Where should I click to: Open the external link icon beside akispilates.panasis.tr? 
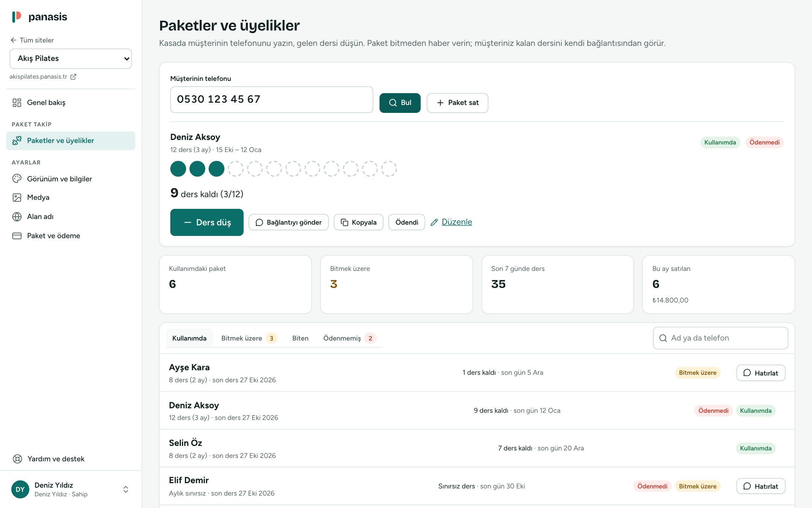(x=73, y=77)
